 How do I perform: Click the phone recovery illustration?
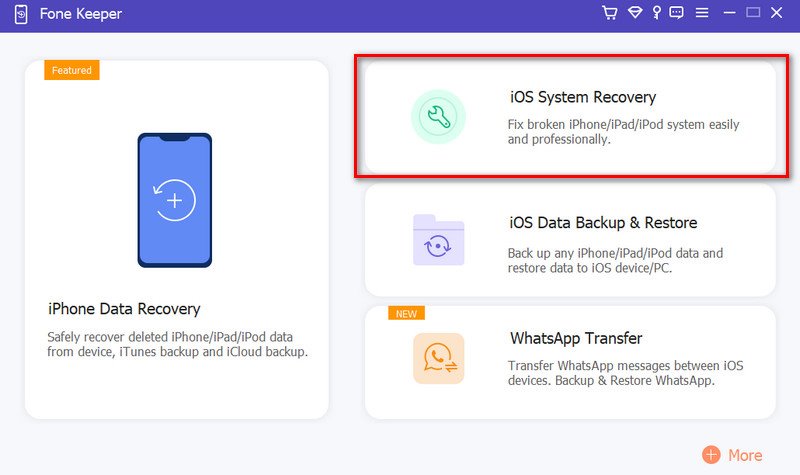pyautogui.click(x=175, y=200)
